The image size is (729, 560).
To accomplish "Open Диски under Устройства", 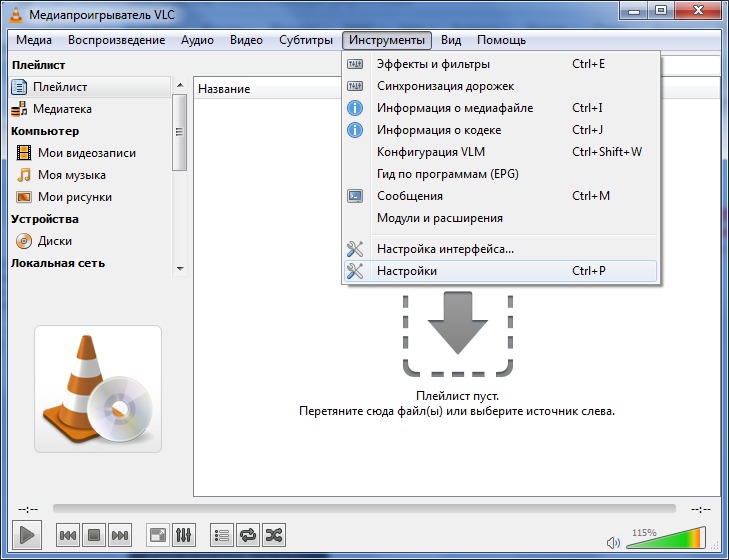I will tap(90, 241).
